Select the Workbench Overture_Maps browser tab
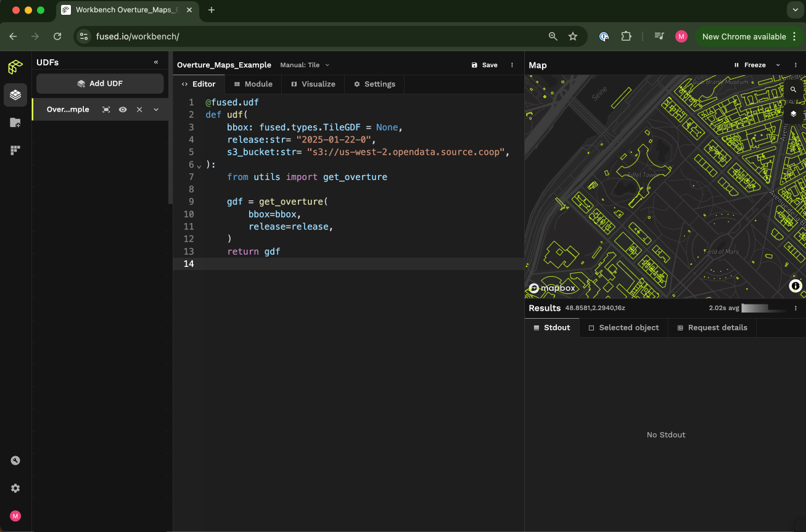806x532 pixels. click(x=128, y=10)
